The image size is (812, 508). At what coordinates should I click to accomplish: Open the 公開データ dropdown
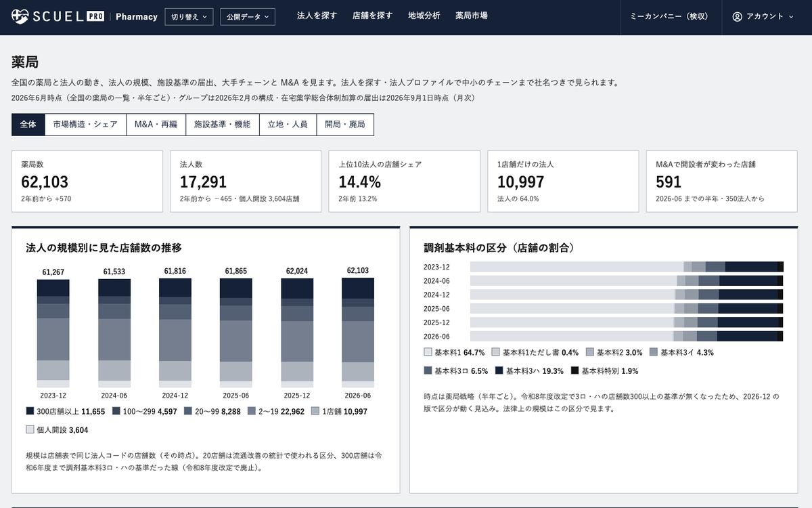tap(248, 16)
